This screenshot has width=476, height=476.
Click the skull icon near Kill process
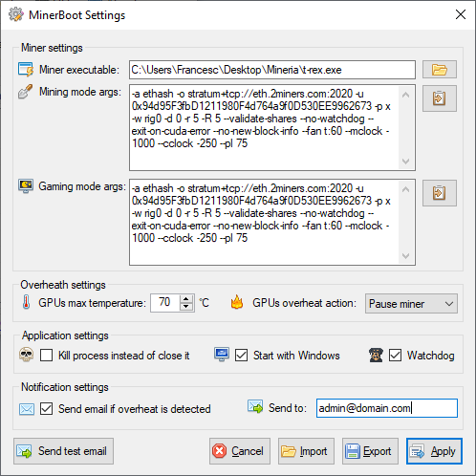27,355
